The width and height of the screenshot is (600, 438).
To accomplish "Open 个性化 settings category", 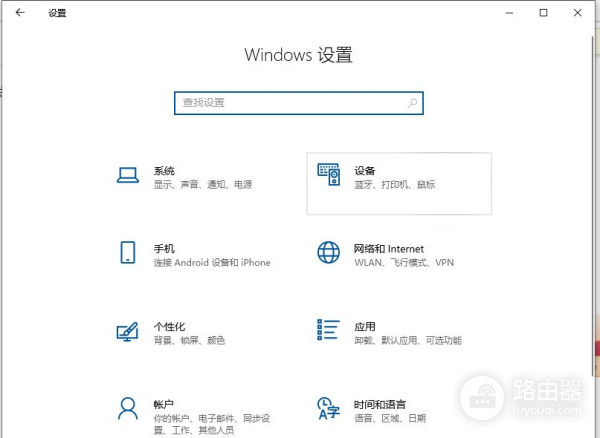I will point(170,327).
